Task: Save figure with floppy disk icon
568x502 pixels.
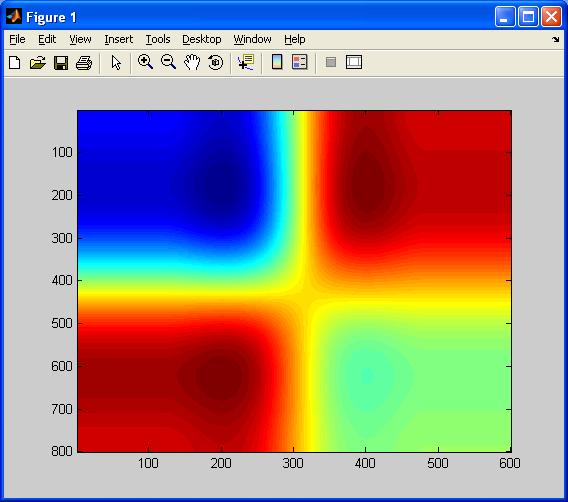Action: [61, 63]
